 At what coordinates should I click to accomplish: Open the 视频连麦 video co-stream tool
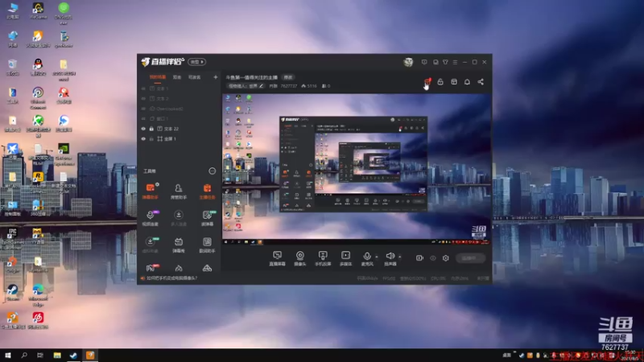(151, 218)
